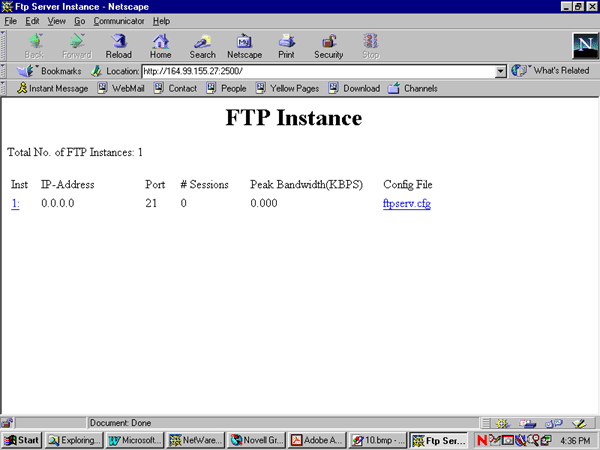Go to Home page icon

(x=160, y=45)
